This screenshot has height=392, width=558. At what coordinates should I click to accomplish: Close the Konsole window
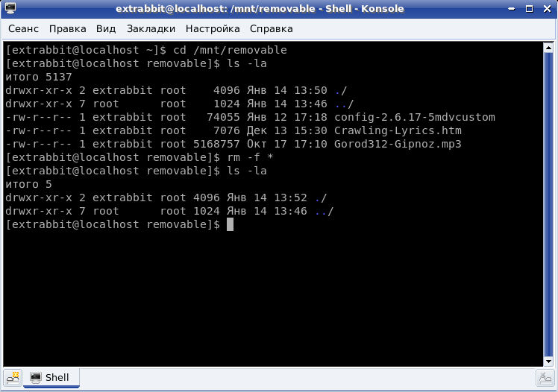coord(546,9)
